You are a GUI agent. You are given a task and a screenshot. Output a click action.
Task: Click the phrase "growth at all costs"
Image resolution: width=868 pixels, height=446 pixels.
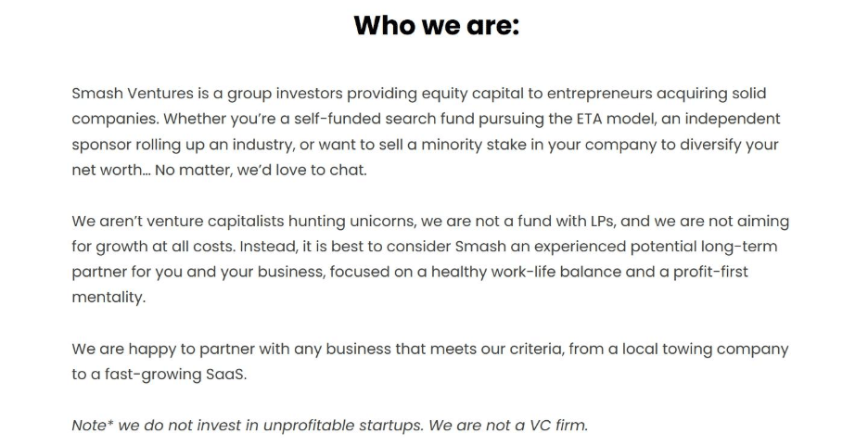tap(157, 248)
